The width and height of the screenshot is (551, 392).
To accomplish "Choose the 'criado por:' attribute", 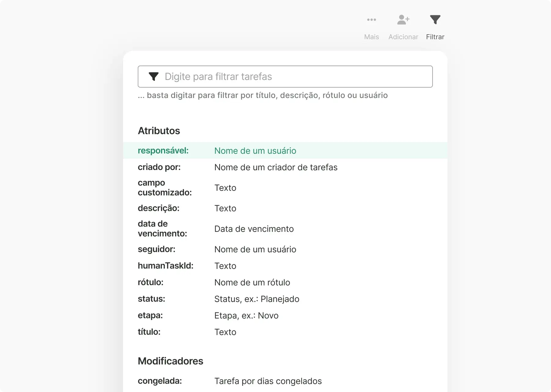I will (x=159, y=167).
